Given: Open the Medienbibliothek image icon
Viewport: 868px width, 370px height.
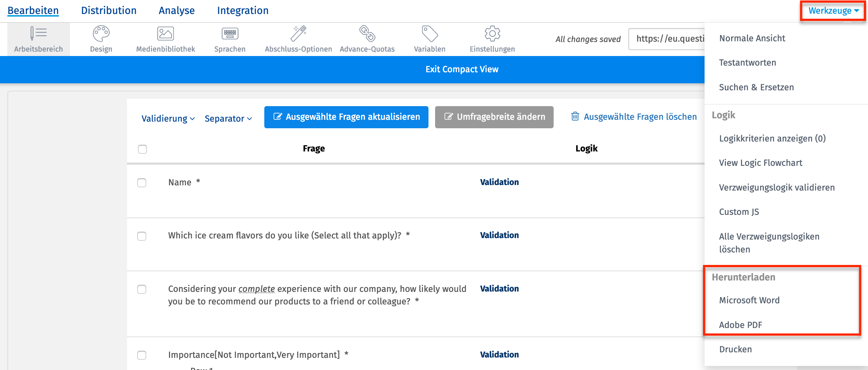Looking at the screenshot, I should pos(166,34).
